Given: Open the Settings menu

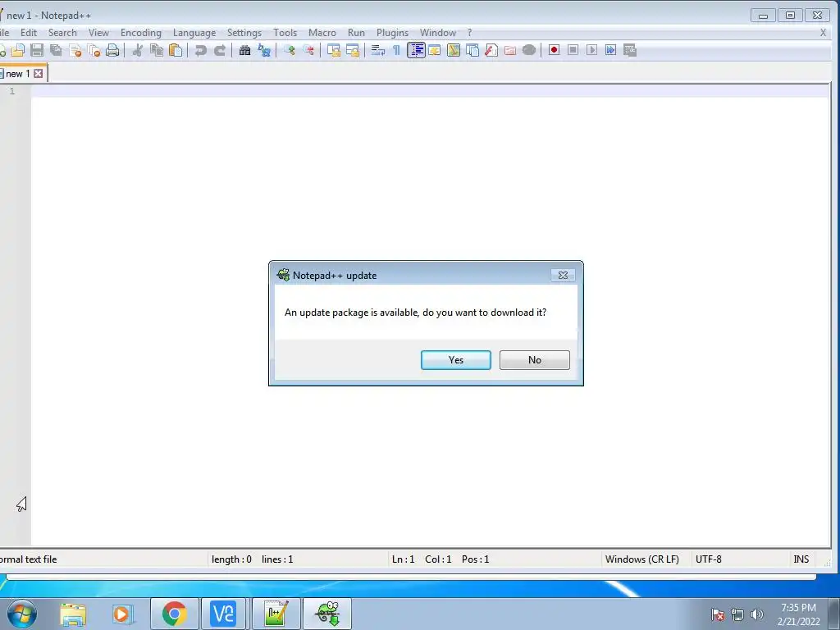Looking at the screenshot, I should (244, 33).
